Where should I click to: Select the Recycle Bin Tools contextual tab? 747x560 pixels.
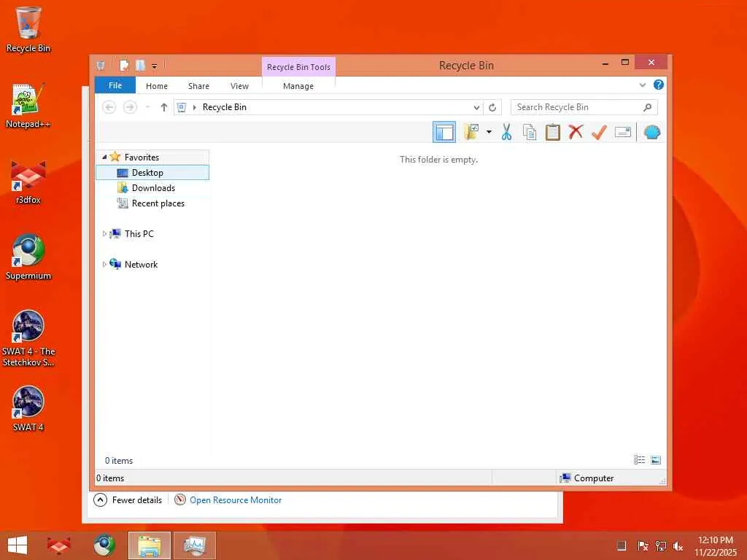click(x=298, y=67)
